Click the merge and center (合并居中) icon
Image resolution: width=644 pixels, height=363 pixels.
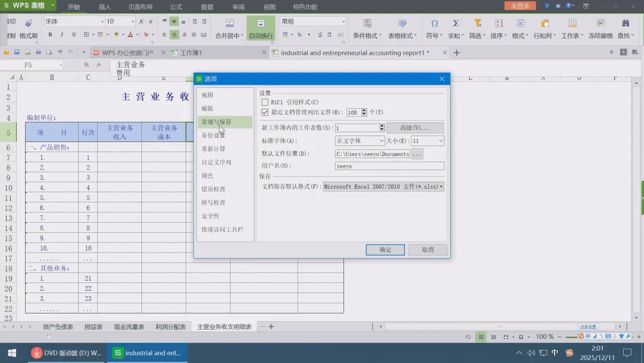tap(230, 23)
